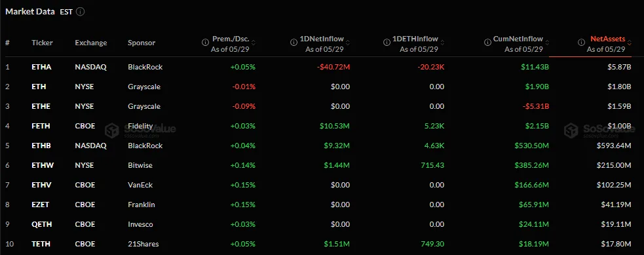The height and width of the screenshot is (255, 644).
Task: Click the Franklin sponsor cell
Action: [x=142, y=205]
